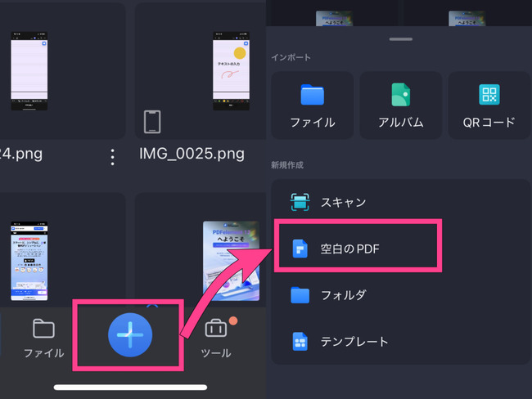The image size is (532, 399).
Task: Click the 24.png file name
Action: pos(21,154)
